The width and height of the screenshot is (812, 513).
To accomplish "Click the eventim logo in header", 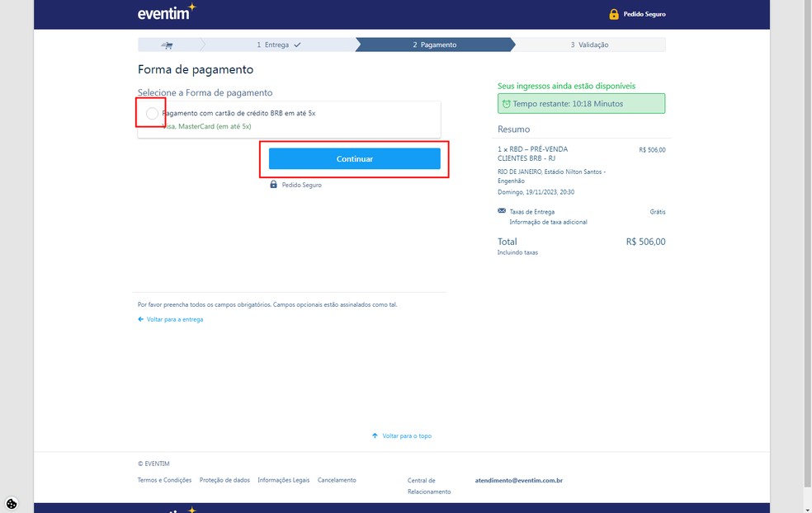I will (167, 12).
